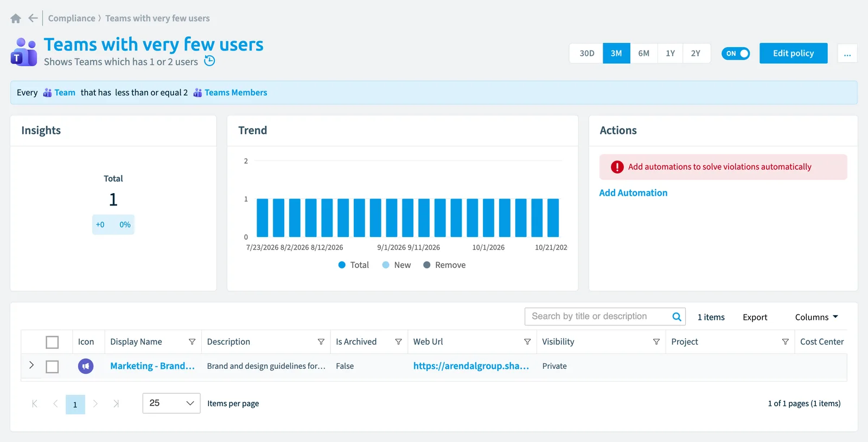Click the Export button
868x442 pixels.
(x=755, y=317)
